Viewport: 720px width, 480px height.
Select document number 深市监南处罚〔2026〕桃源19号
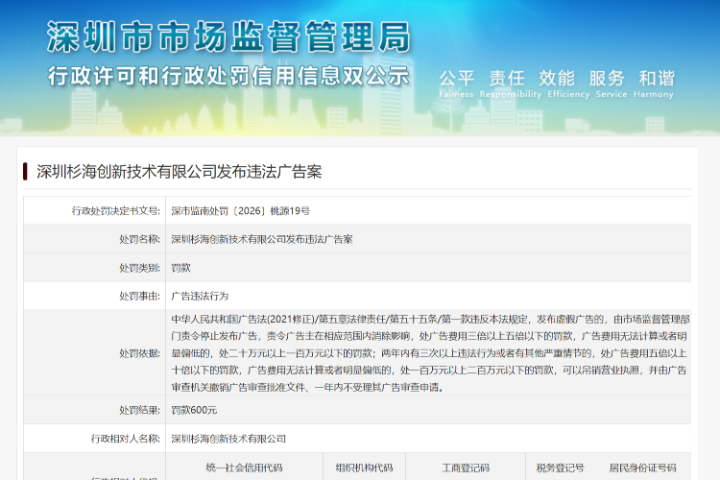[x=240, y=211]
